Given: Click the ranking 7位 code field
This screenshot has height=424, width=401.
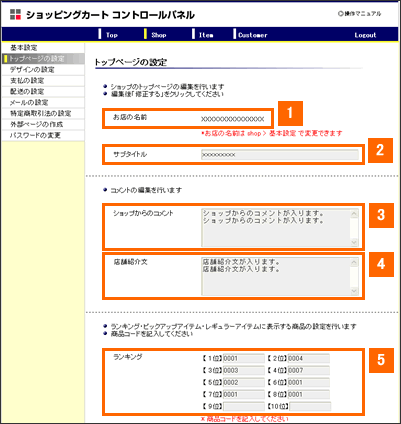Looking at the screenshot, I should point(244,395).
